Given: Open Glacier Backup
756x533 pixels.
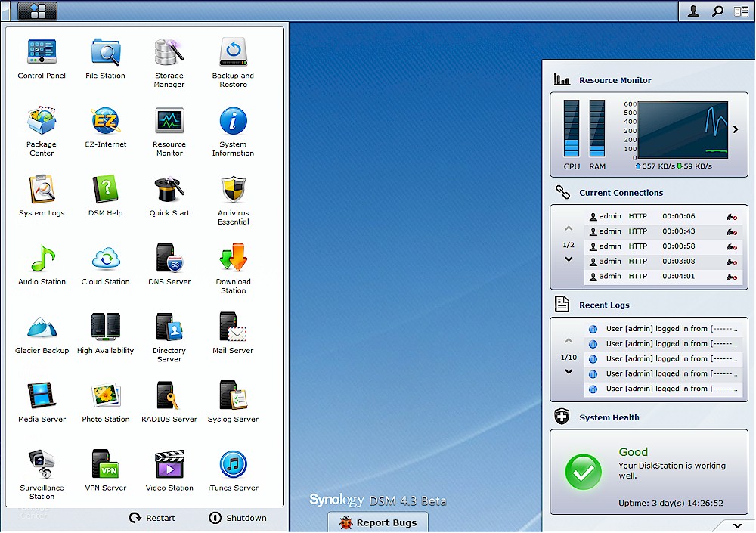Looking at the screenshot, I should (x=42, y=333).
